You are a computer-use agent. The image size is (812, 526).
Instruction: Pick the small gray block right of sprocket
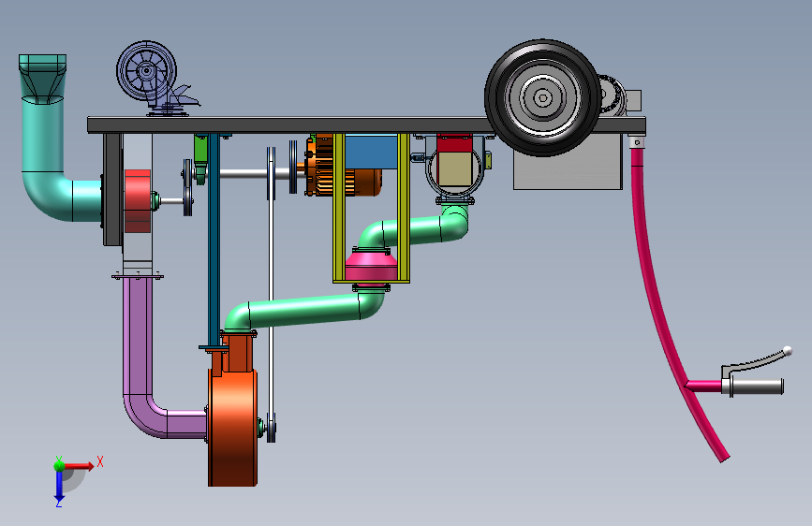pyautogui.click(x=634, y=100)
